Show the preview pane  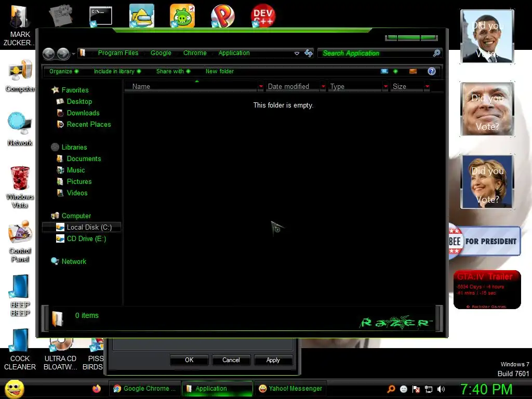pos(413,71)
